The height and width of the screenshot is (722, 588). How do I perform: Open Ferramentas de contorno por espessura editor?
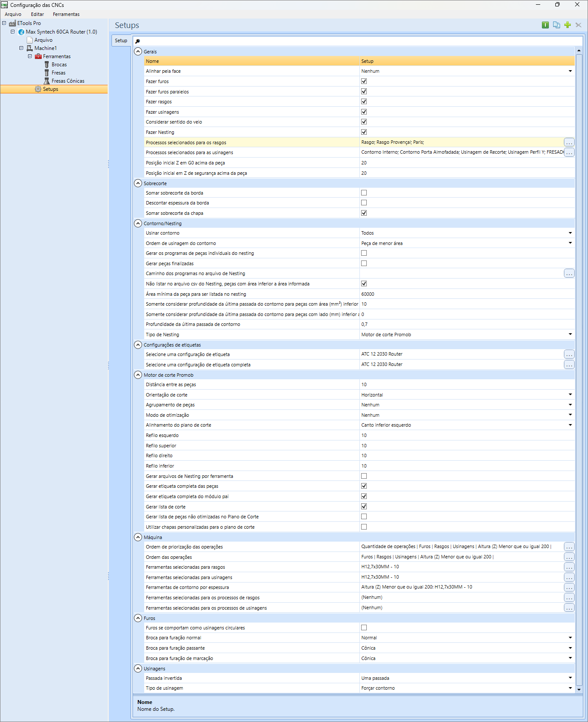(569, 587)
